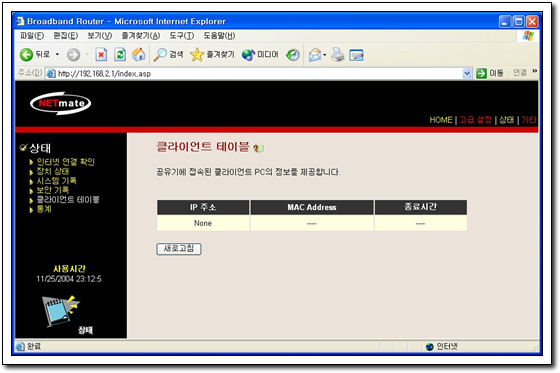Click the address URL field
This screenshot has width=560, height=373.
tap(255, 74)
